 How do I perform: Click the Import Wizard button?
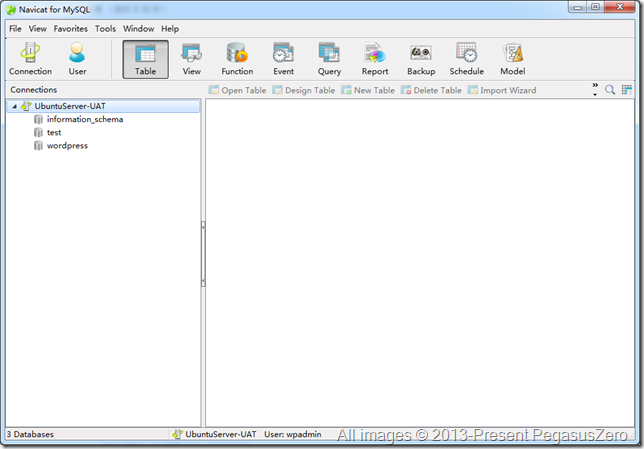502,90
